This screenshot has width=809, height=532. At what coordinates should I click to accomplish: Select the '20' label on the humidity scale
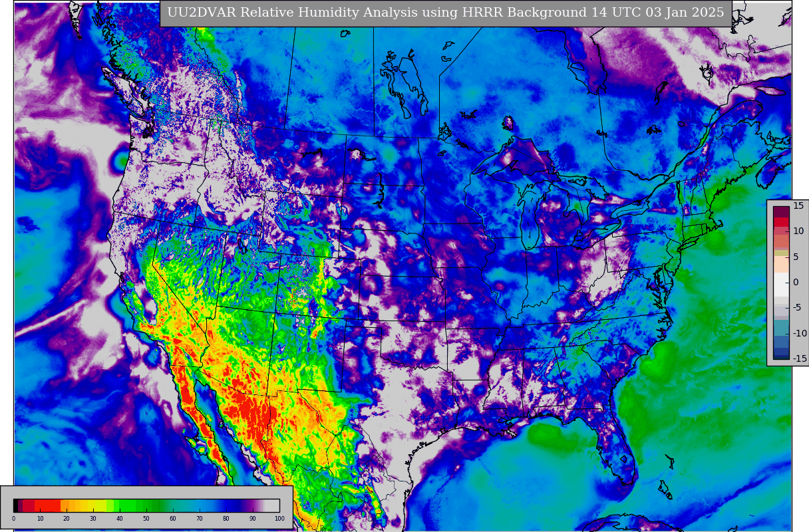coord(67,519)
